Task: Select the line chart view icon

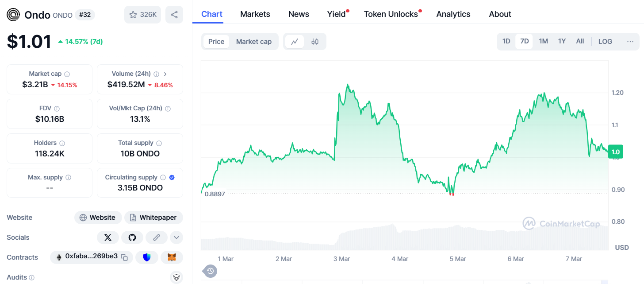Action: (295, 42)
